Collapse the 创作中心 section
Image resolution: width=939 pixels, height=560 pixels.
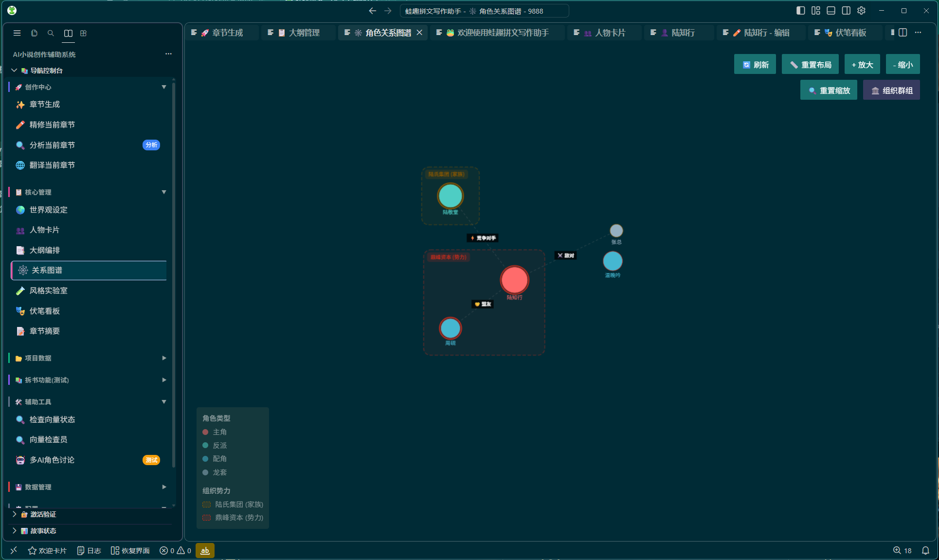[x=164, y=87]
